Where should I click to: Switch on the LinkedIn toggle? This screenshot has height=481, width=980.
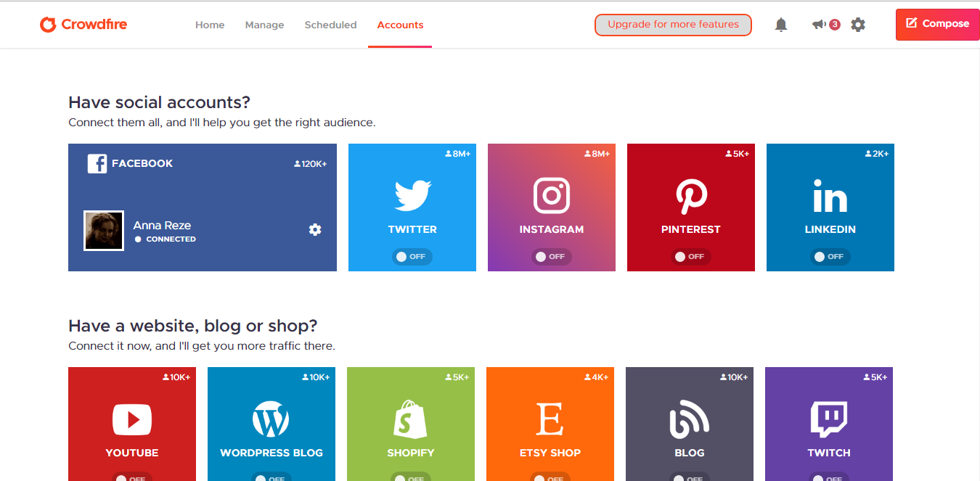(830, 257)
